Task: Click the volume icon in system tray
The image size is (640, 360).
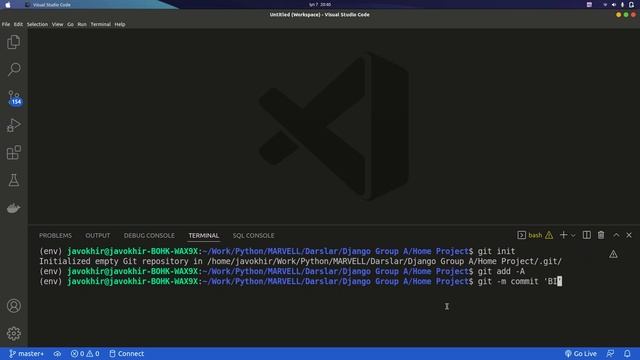Action: [x=614, y=4]
